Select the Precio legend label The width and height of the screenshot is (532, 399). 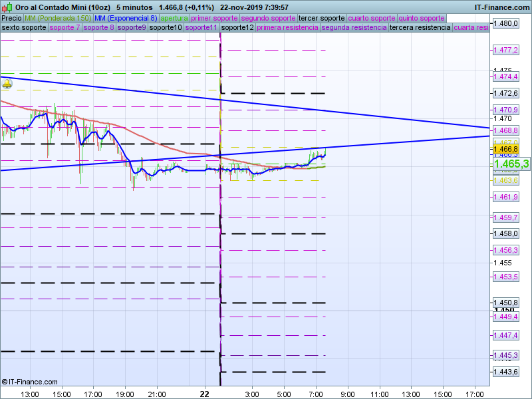[x=11, y=18]
